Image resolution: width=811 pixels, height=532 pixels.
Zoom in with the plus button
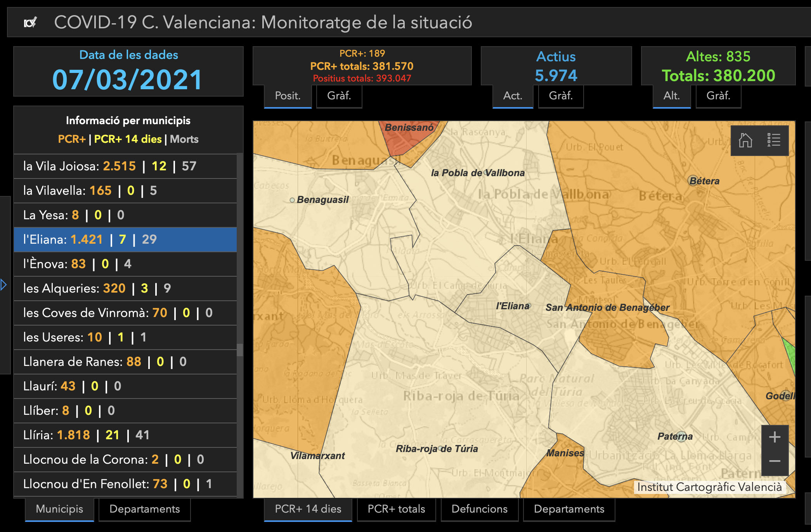pyautogui.click(x=775, y=437)
